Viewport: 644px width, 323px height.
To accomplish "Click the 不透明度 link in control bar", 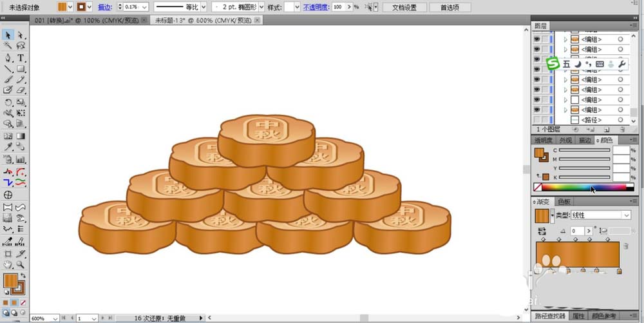I will (x=316, y=7).
